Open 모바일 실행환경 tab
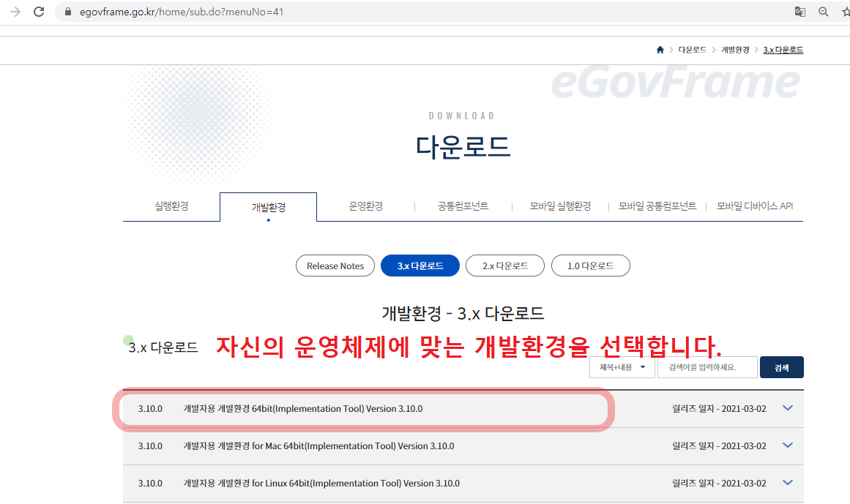 coord(560,206)
